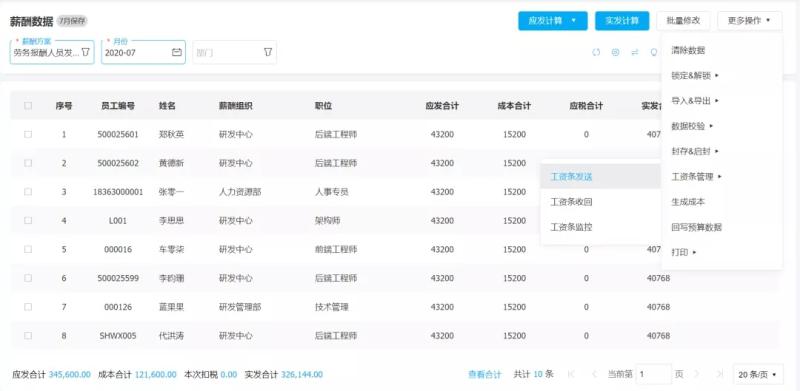Toggle the select-all checkbox in the table header
This screenshot has width=800, height=391.
pyautogui.click(x=28, y=106)
